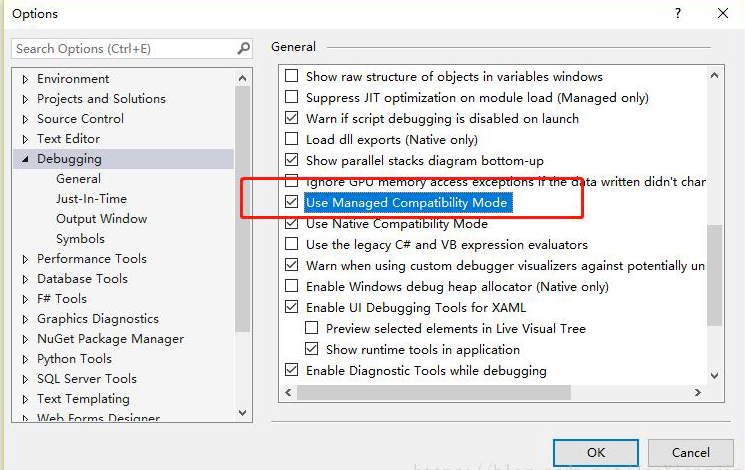The image size is (745, 470).
Task: Expand the Performance Tools node
Action: [x=25, y=259]
